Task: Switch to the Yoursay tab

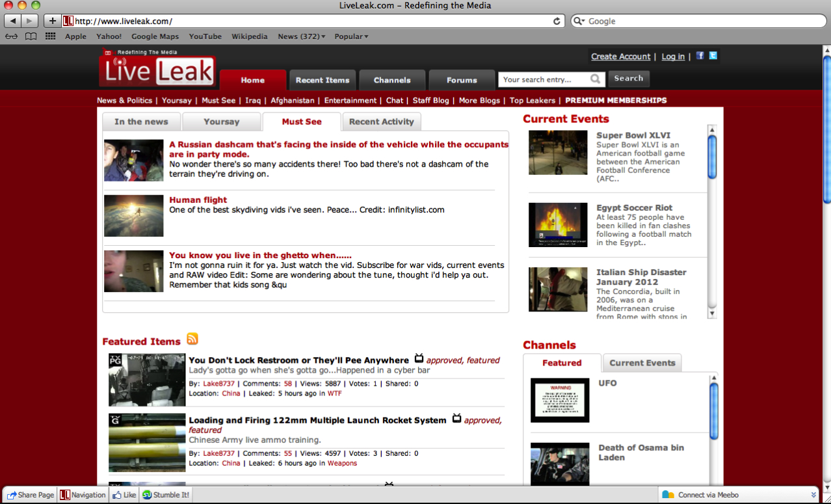Action: pyautogui.click(x=222, y=122)
